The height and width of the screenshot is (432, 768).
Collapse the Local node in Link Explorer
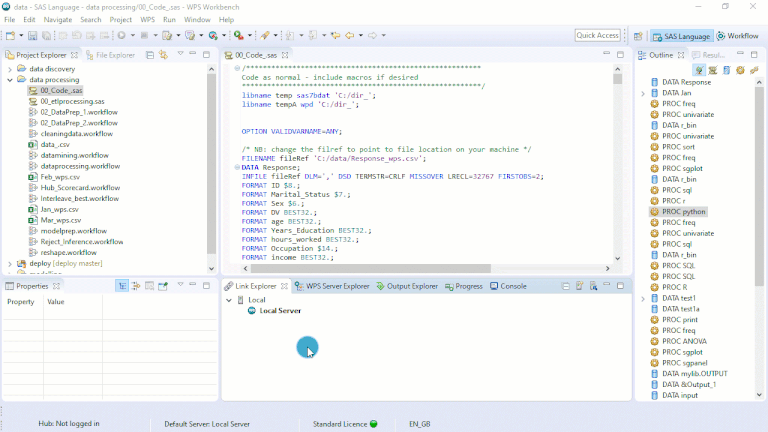pyautogui.click(x=229, y=299)
